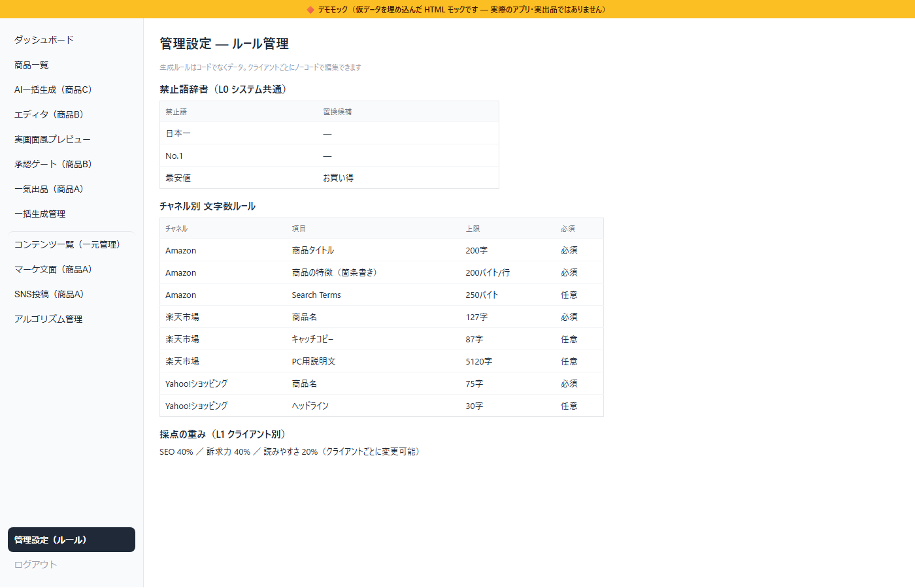Select 一括生成管理 in the sidebar
Screen dimensions: 915x588
[x=71, y=214]
